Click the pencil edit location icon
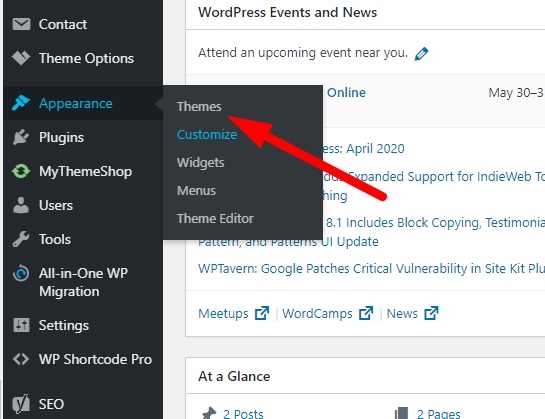Screen dimensions: 545x419 point(421,54)
